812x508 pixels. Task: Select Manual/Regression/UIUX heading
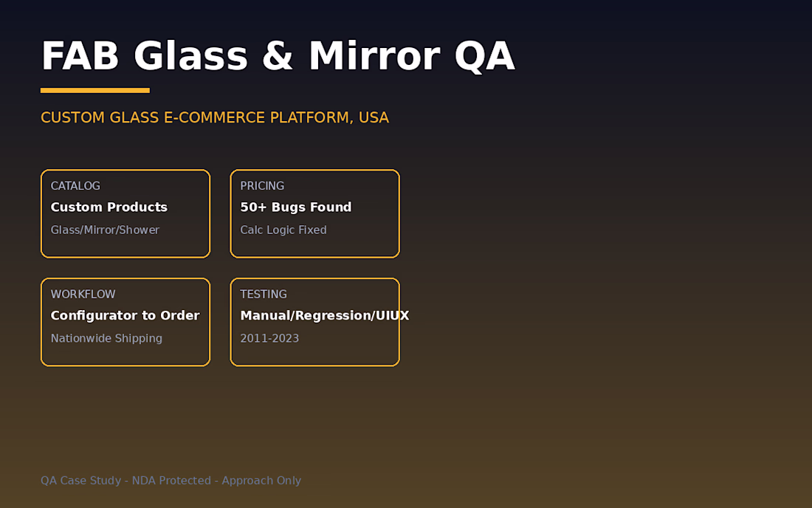(325, 315)
